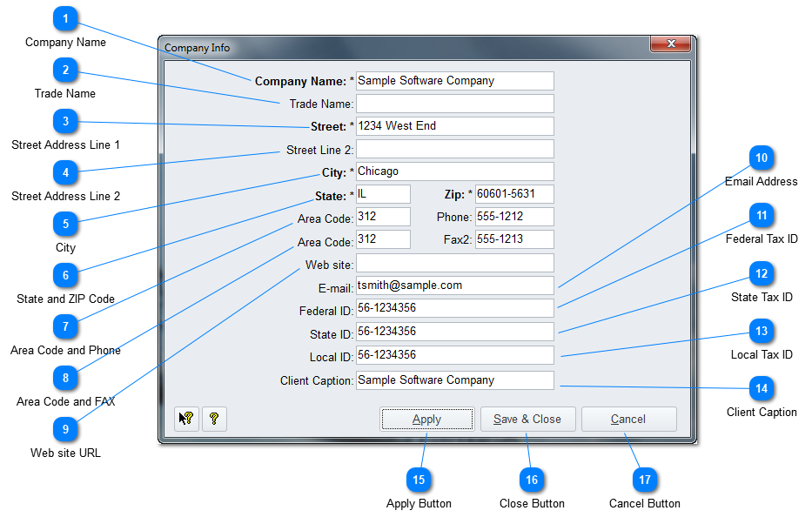Open help with the question mark icon
The image size is (812, 524).
(214, 419)
